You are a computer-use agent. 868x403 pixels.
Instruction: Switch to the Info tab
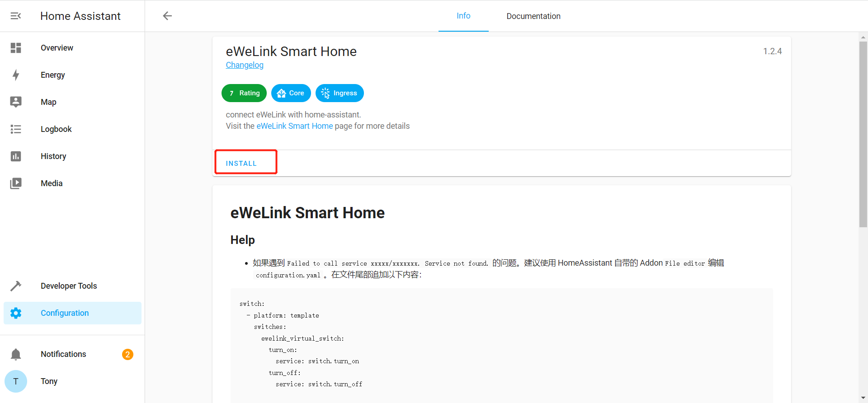click(463, 16)
